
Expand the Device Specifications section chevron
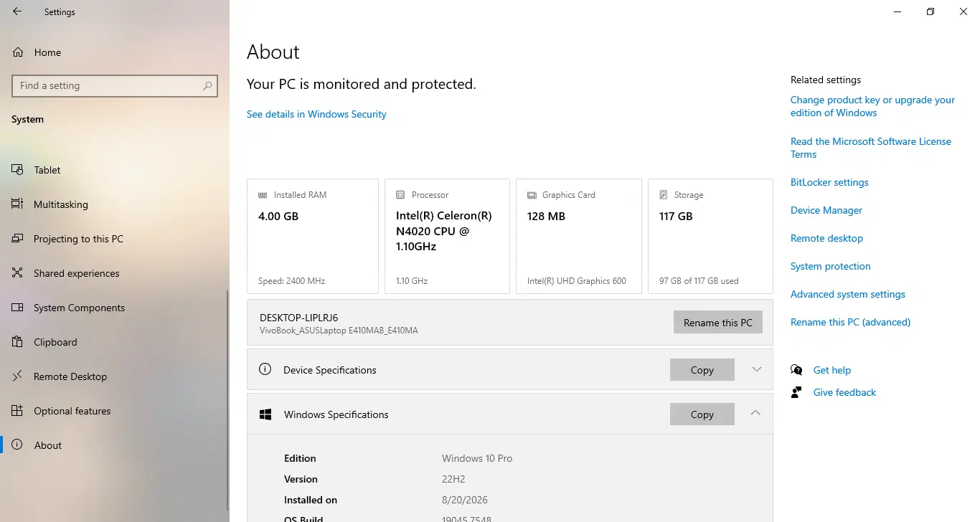pyautogui.click(x=756, y=369)
